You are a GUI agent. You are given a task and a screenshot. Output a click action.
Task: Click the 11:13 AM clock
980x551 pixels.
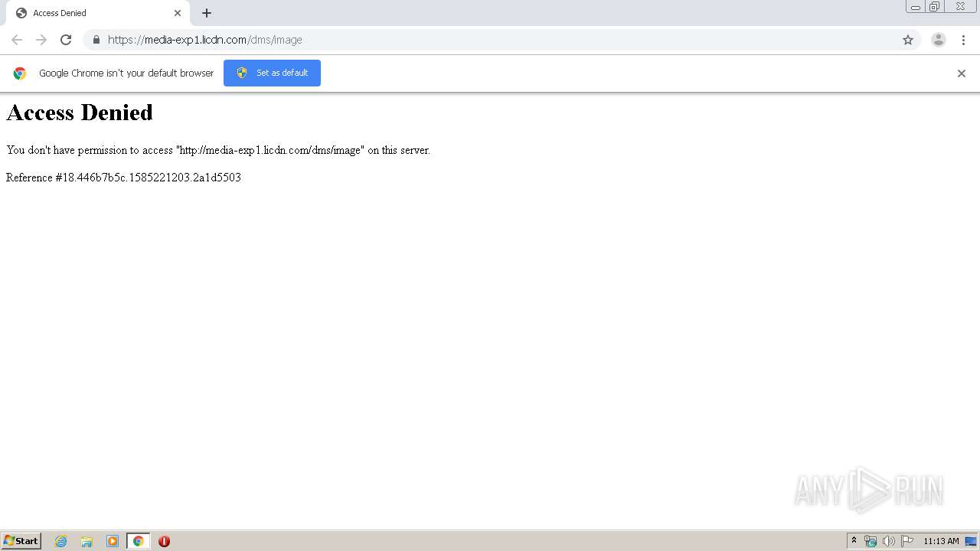(x=941, y=541)
